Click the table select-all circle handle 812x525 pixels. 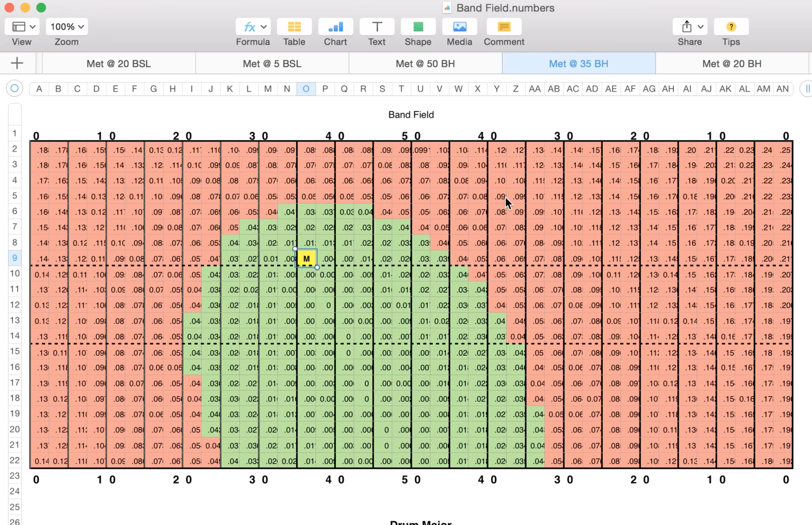coord(14,89)
